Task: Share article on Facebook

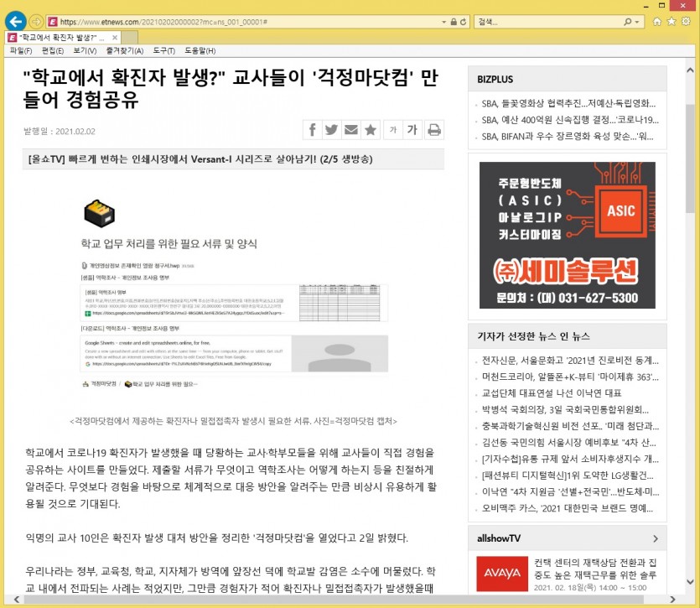Action: click(312, 130)
